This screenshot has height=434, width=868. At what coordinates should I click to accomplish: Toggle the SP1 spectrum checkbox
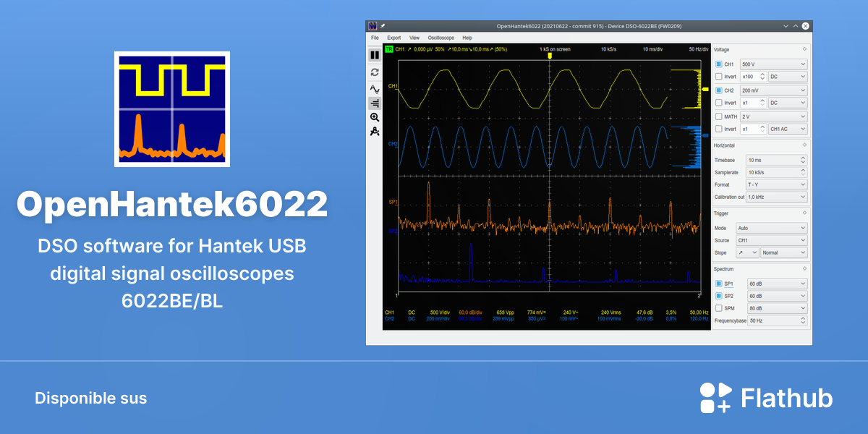(718, 284)
